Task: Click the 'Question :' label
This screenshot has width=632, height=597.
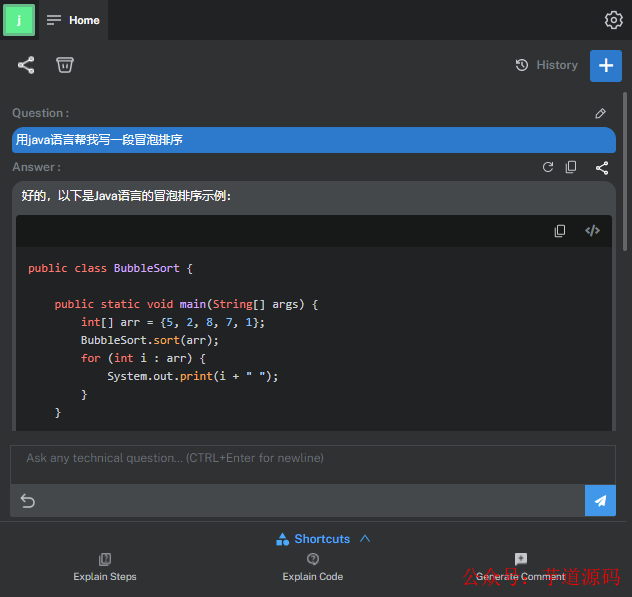Action: (41, 113)
